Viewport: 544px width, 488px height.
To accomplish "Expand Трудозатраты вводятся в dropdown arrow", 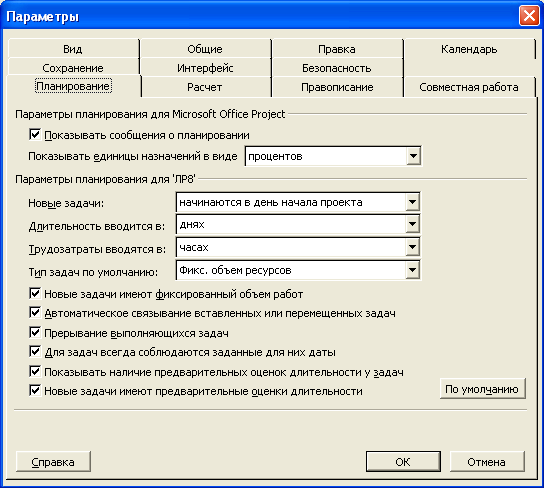I will coord(412,247).
